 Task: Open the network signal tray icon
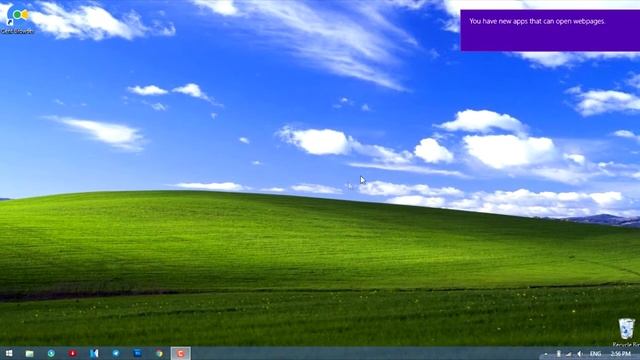tap(569, 354)
